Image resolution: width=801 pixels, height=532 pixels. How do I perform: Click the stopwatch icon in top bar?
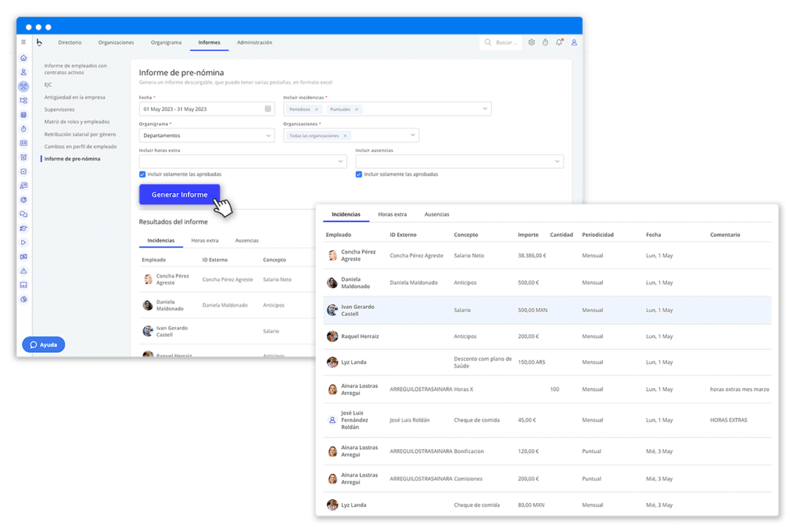pos(545,42)
